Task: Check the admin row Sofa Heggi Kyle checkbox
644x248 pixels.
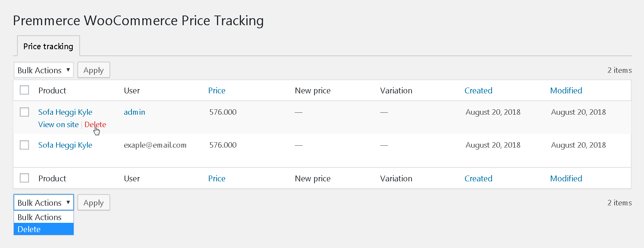Action: tap(24, 112)
